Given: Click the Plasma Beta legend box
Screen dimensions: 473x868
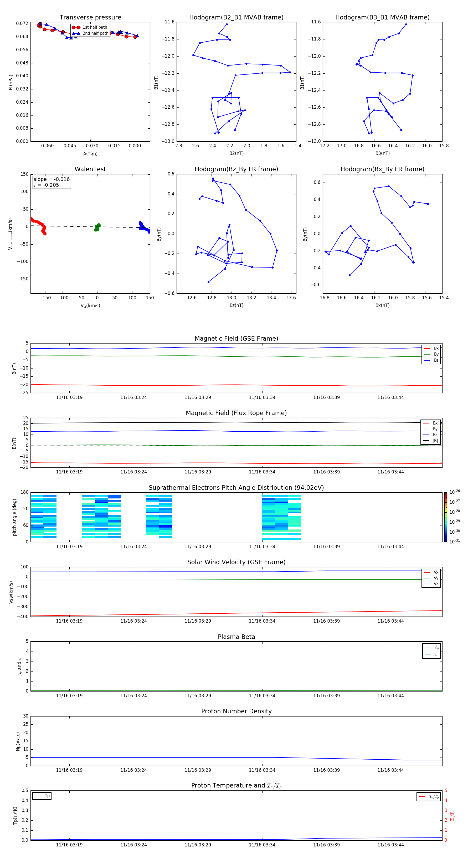Looking at the screenshot, I should click(x=431, y=651).
